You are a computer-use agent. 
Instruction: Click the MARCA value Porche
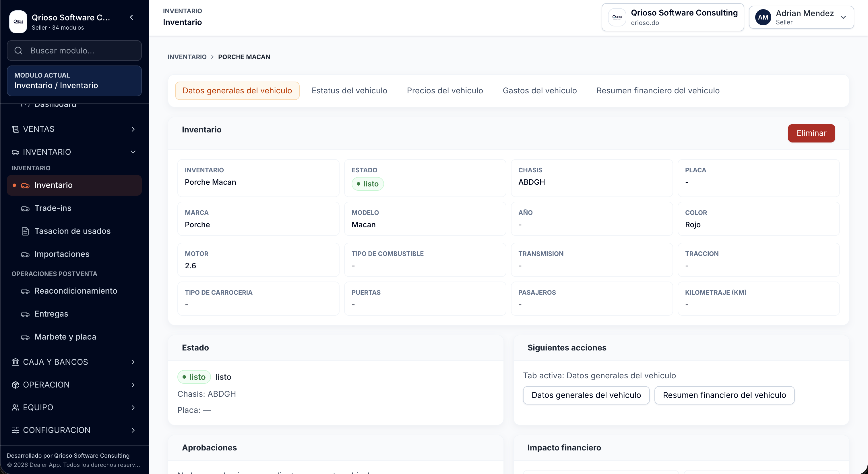click(197, 225)
